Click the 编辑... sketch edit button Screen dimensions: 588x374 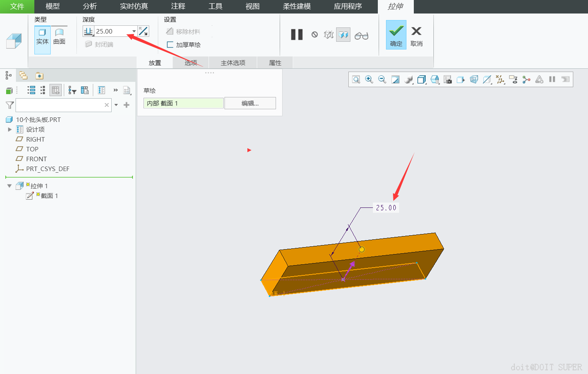pyautogui.click(x=250, y=103)
